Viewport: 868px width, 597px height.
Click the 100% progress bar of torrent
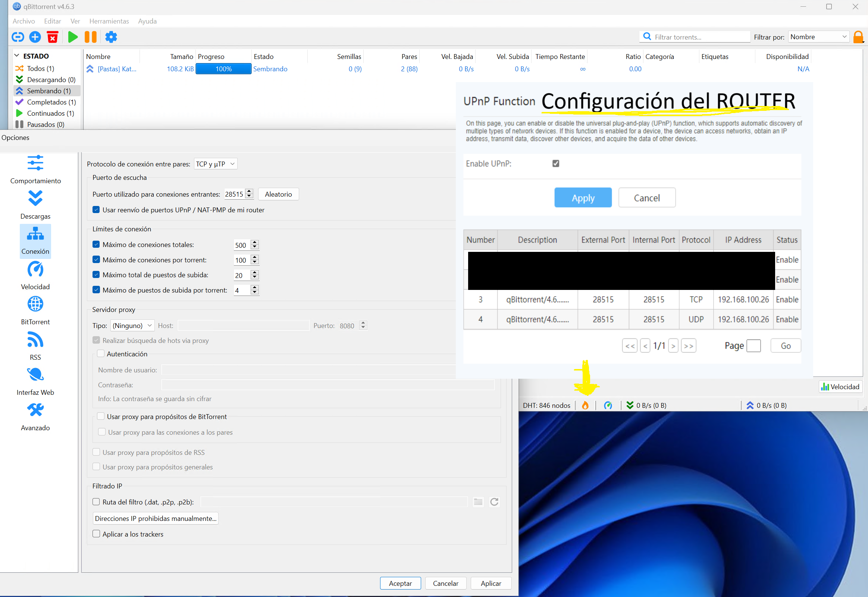(x=223, y=69)
